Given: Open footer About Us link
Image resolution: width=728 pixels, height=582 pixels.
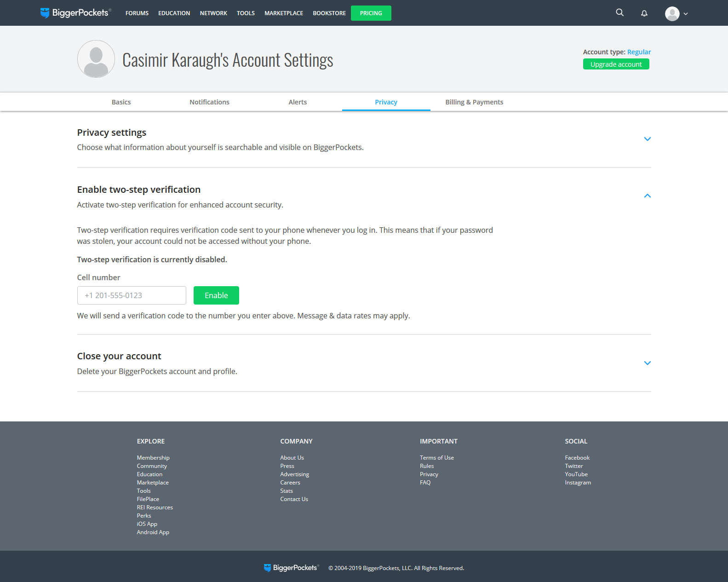Looking at the screenshot, I should tap(292, 458).
